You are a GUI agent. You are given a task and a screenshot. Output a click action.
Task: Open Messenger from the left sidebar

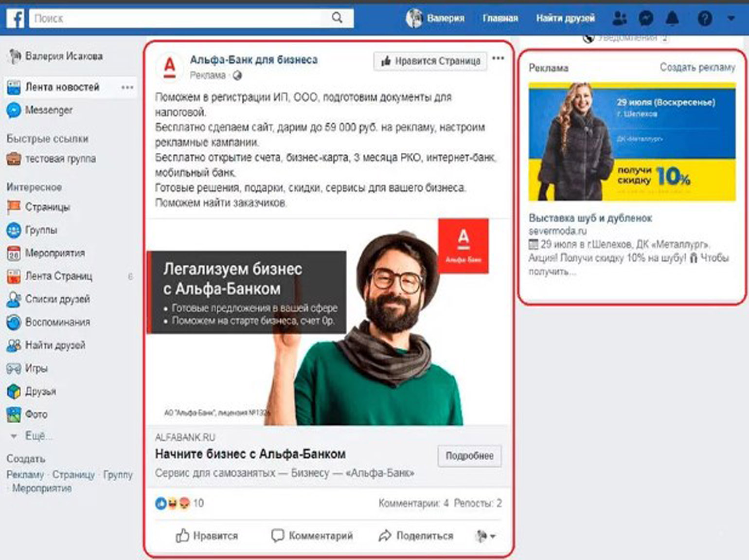pos(48,110)
